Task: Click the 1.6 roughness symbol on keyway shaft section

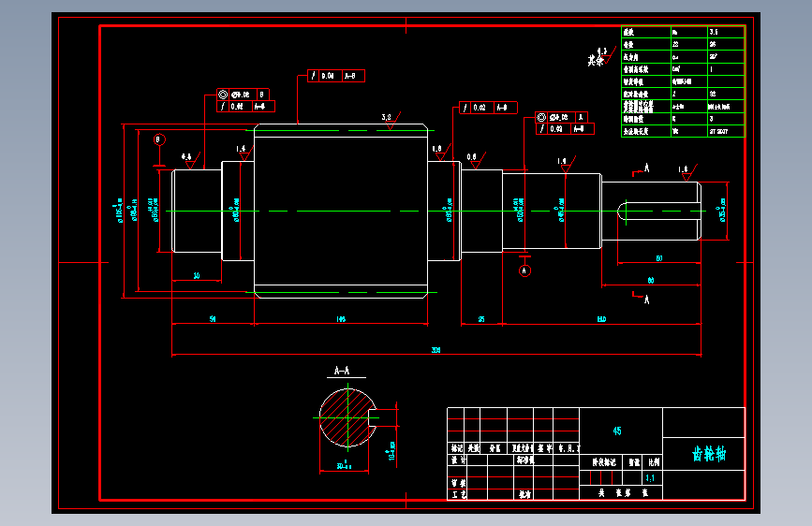Action: click(x=687, y=172)
